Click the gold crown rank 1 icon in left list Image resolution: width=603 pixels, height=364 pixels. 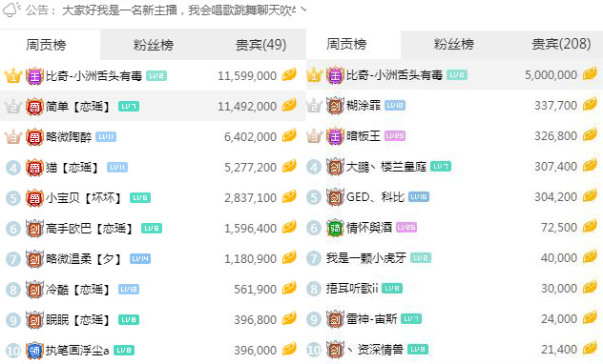13,75
